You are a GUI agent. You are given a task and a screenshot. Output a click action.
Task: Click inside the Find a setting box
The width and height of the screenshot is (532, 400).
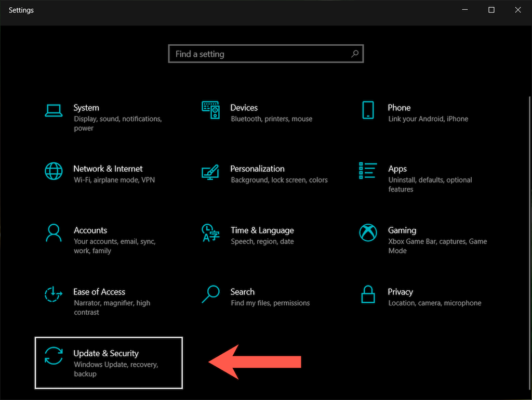pyautogui.click(x=260, y=54)
